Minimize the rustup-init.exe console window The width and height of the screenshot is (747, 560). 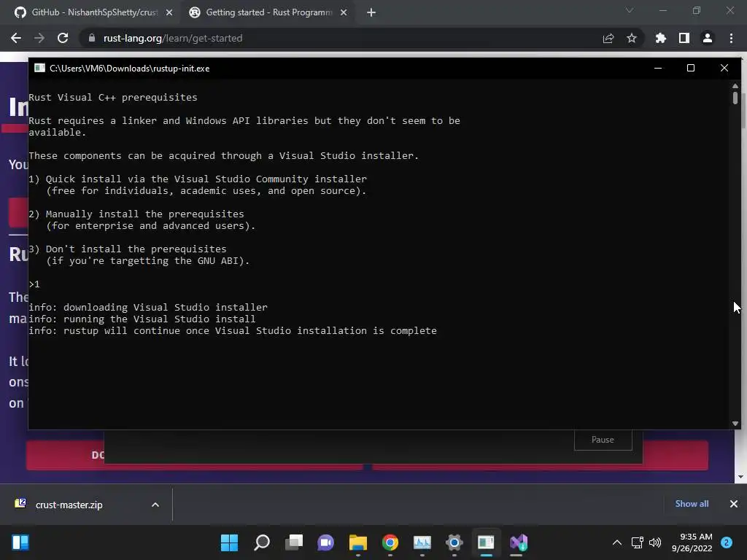pos(658,68)
